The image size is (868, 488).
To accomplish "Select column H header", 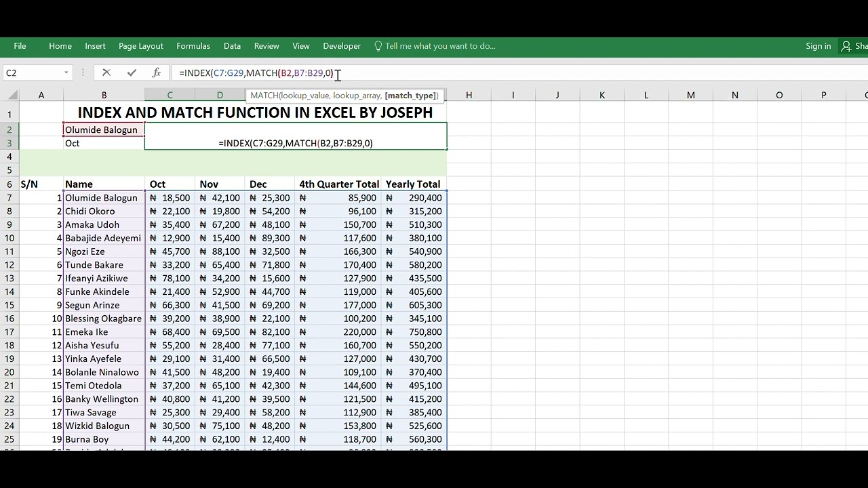I will pos(469,95).
